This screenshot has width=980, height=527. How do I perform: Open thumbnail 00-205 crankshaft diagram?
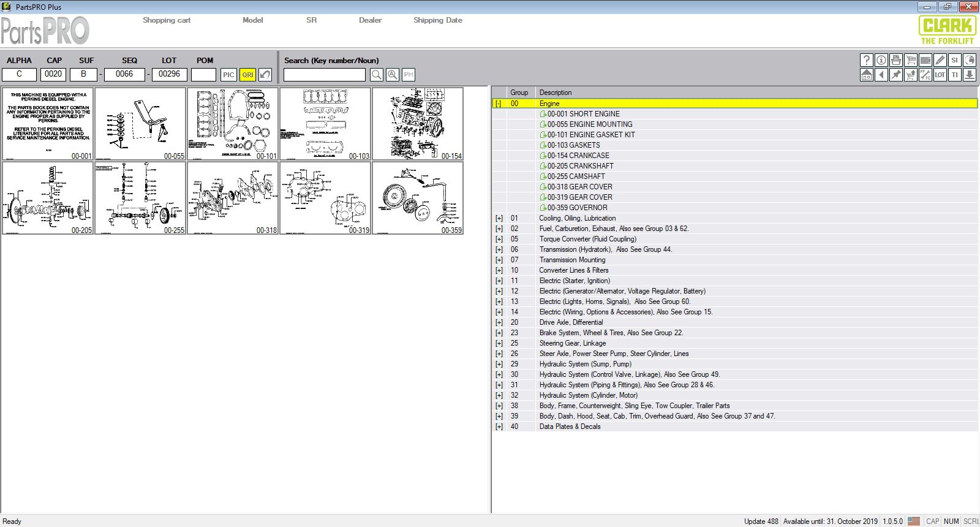click(x=48, y=198)
